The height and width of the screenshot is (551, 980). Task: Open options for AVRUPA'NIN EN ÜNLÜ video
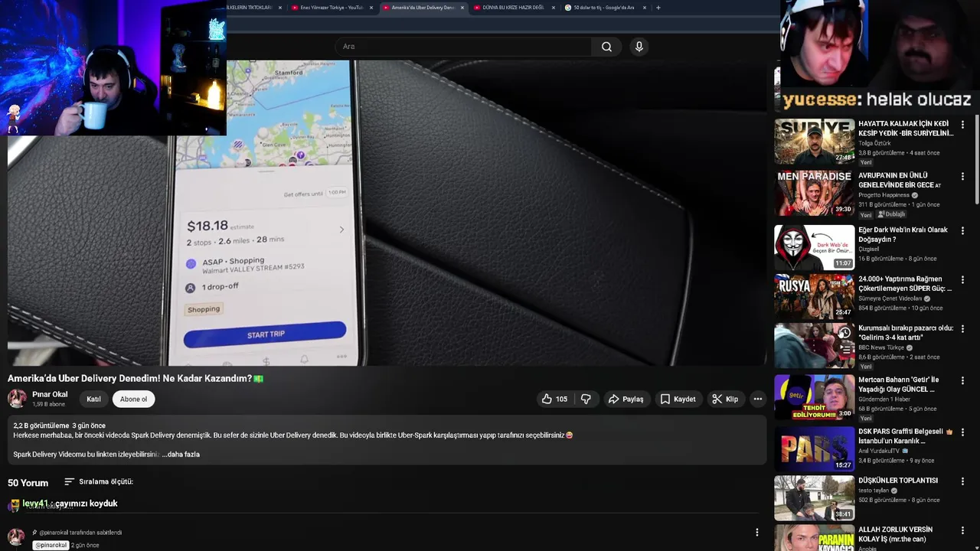pyautogui.click(x=962, y=176)
